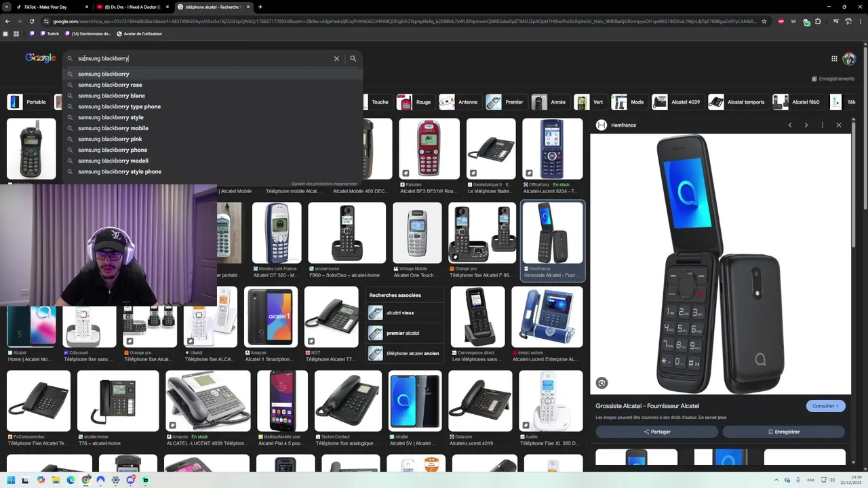Go to the Google logo homepage
The height and width of the screenshot is (488, 868).
[x=41, y=58]
